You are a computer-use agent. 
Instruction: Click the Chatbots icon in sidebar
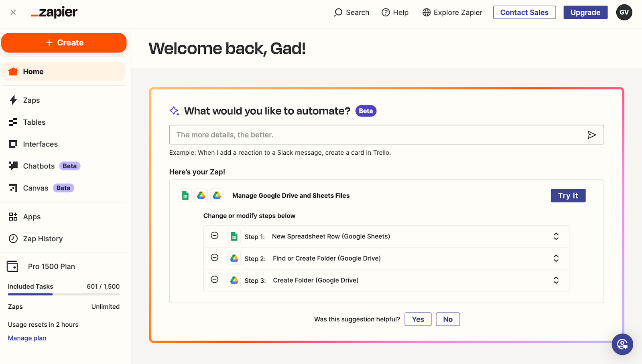click(13, 166)
